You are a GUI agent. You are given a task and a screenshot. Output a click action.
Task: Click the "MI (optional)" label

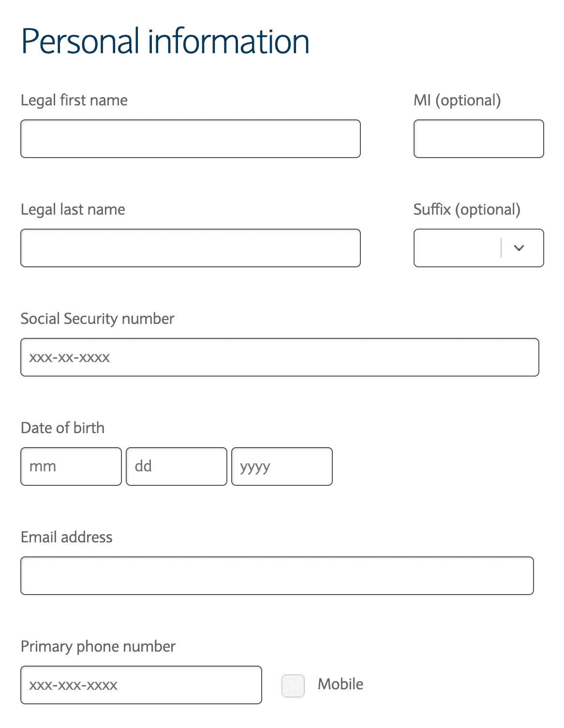(x=457, y=100)
